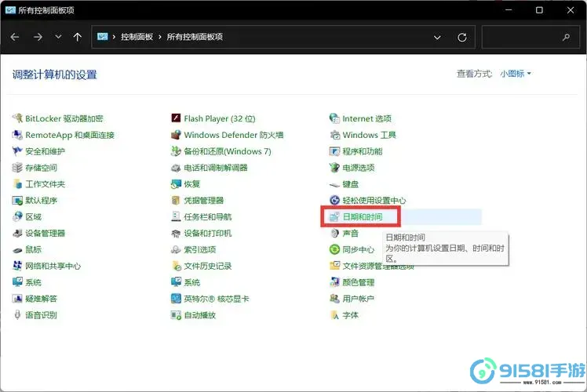
Task: Open the 声音 speaker icon
Action: tap(334, 233)
